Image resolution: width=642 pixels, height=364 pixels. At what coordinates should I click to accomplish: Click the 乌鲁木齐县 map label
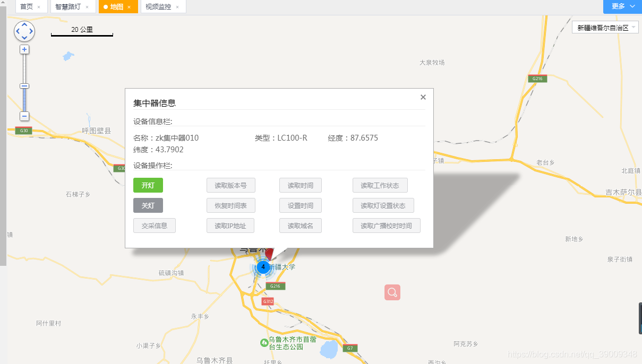pyautogui.click(x=215, y=360)
